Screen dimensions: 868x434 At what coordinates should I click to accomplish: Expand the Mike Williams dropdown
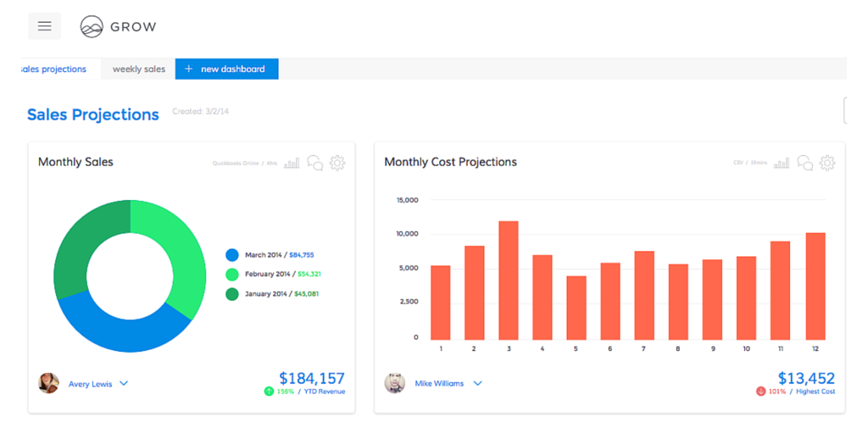pos(477,384)
